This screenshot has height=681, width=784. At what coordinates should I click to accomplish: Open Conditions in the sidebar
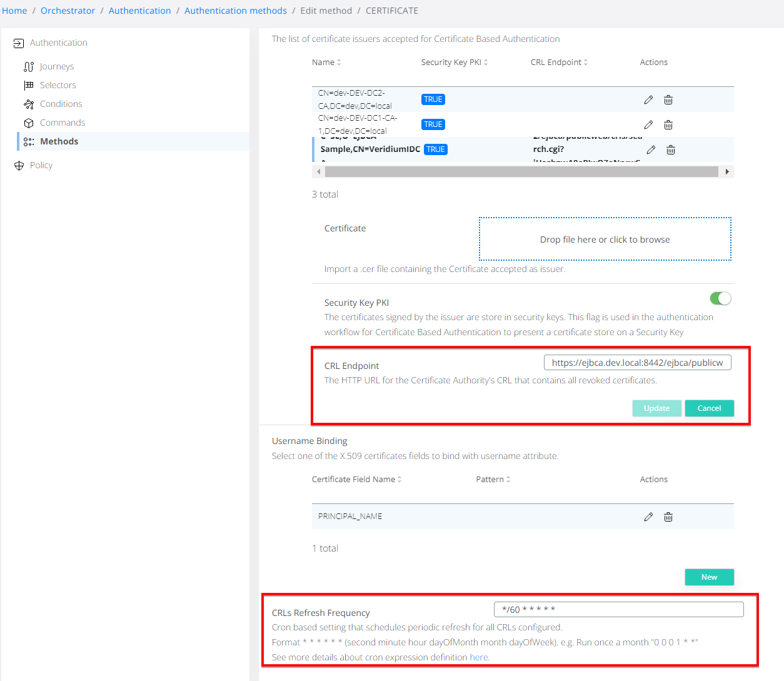[x=61, y=104]
